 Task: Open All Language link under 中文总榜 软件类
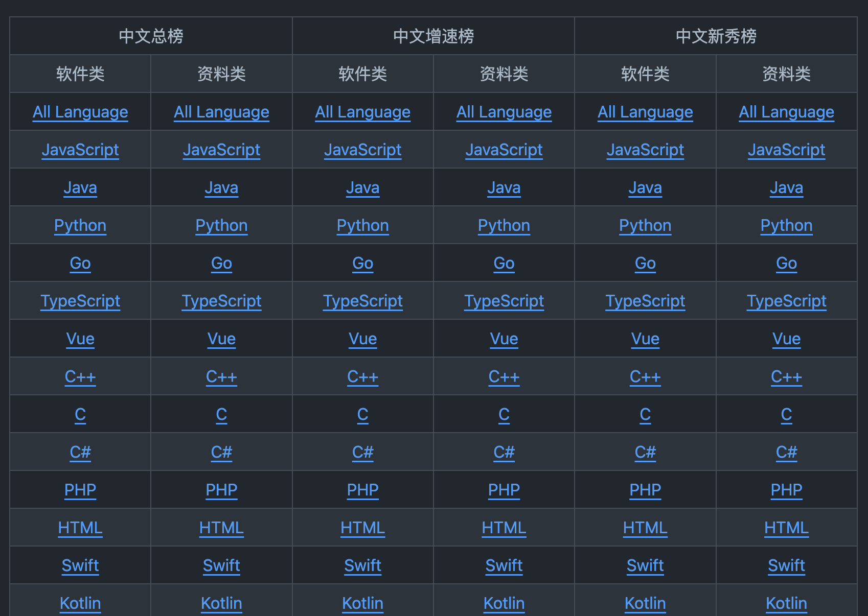[80, 112]
